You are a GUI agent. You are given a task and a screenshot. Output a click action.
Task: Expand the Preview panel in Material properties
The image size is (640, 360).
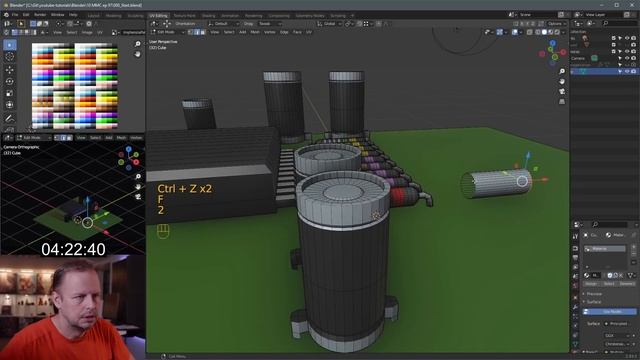pos(593,294)
